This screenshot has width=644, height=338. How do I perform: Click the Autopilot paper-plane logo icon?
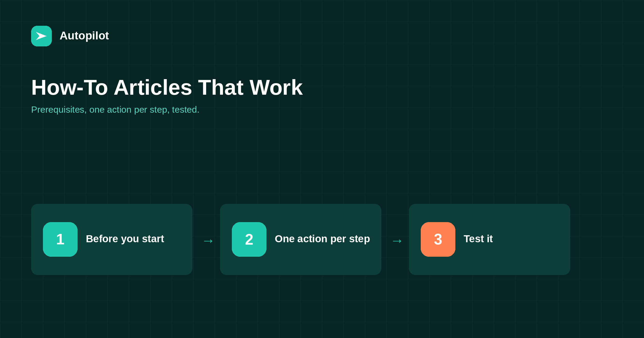point(41,36)
